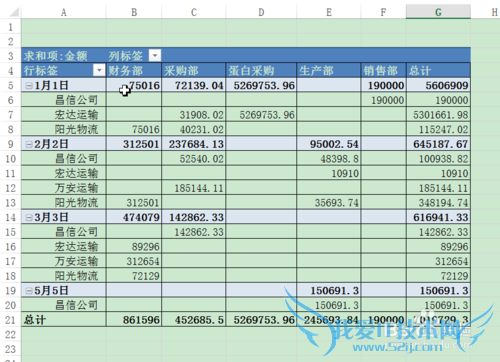The image size is (500, 362).
Task: Select row 23 header
Action: [11, 349]
